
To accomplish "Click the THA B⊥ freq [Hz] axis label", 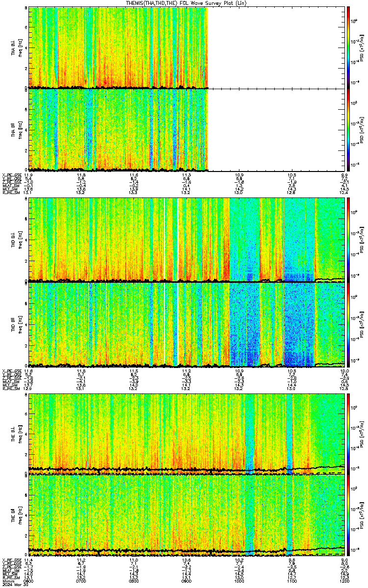I will coord(21,48).
